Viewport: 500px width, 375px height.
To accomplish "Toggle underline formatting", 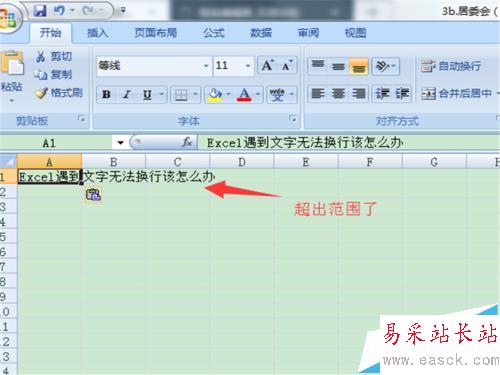I will 147,95.
